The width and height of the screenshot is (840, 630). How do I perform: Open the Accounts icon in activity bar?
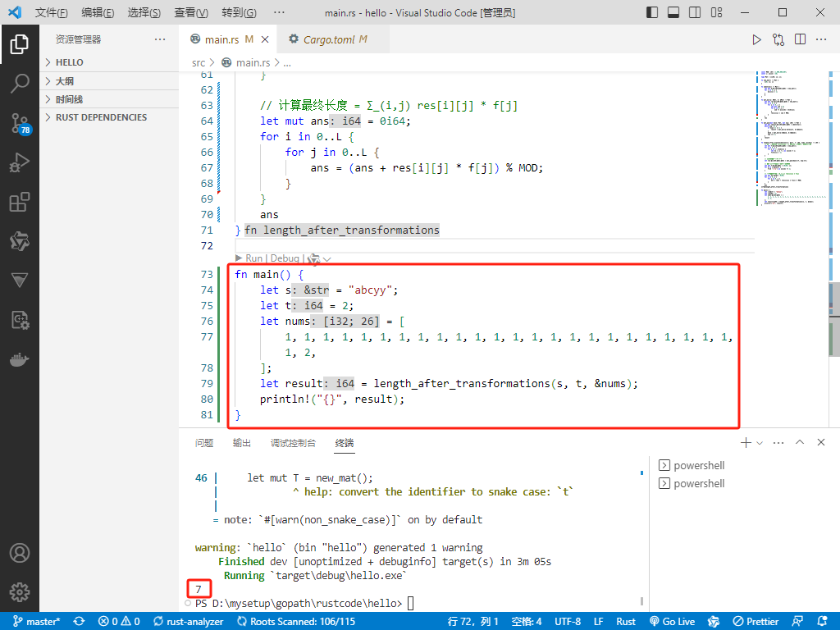pos(20,553)
